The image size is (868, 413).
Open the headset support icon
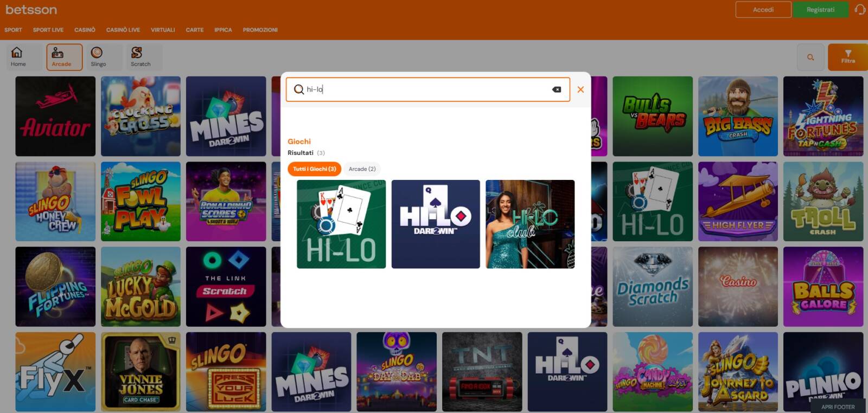click(860, 10)
